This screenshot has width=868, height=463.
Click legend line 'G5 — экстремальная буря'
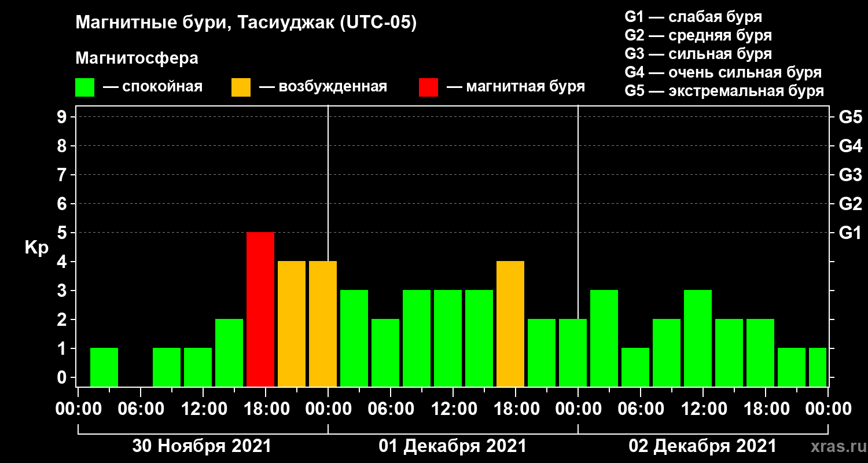tap(724, 91)
